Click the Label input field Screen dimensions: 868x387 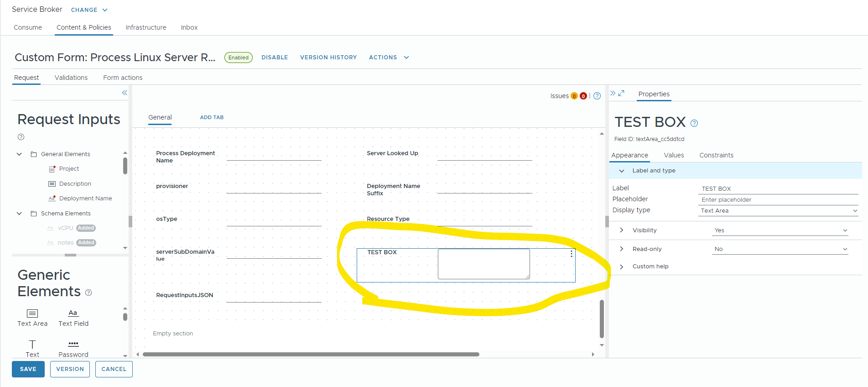pos(778,188)
